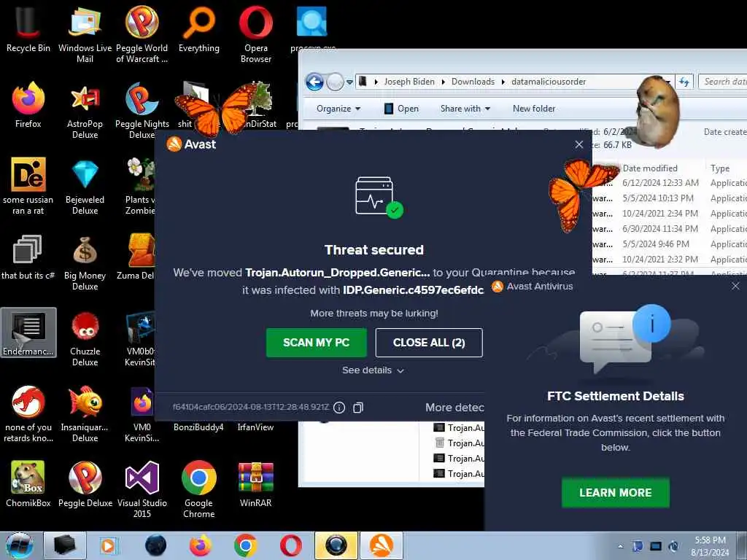Select Chuzzle Deluxe desktop icon
The width and height of the screenshot is (747, 560).
pos(85,338)
